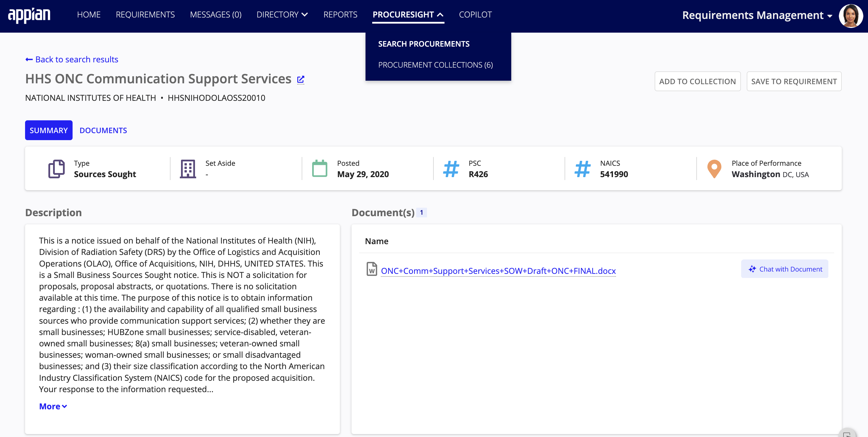Click the Place of Performance pin icon
This screenshot has height=437, width=868.
(x=714, y=169)
